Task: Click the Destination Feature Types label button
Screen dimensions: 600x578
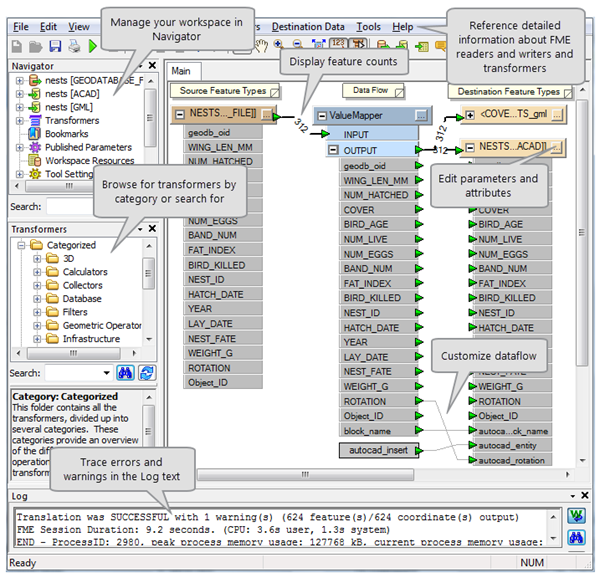Action: [x=509, y=91]
